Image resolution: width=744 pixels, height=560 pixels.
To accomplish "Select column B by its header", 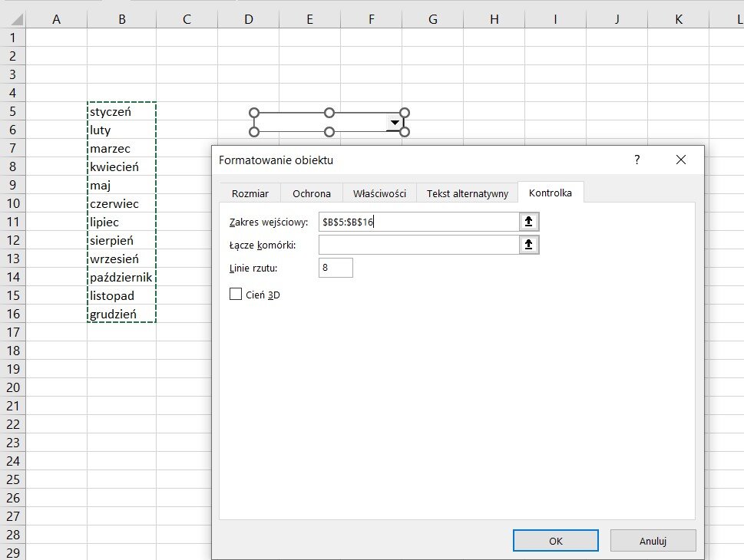I will [122, 19].
